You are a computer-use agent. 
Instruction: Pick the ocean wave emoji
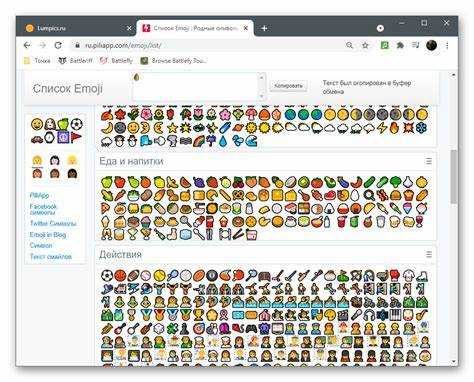click(x=251, y=141)
